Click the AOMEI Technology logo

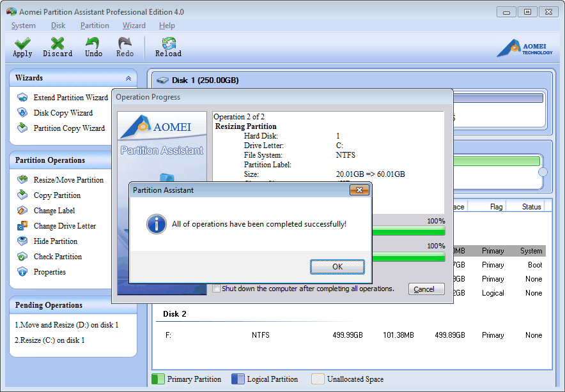(x=525, y=49)
